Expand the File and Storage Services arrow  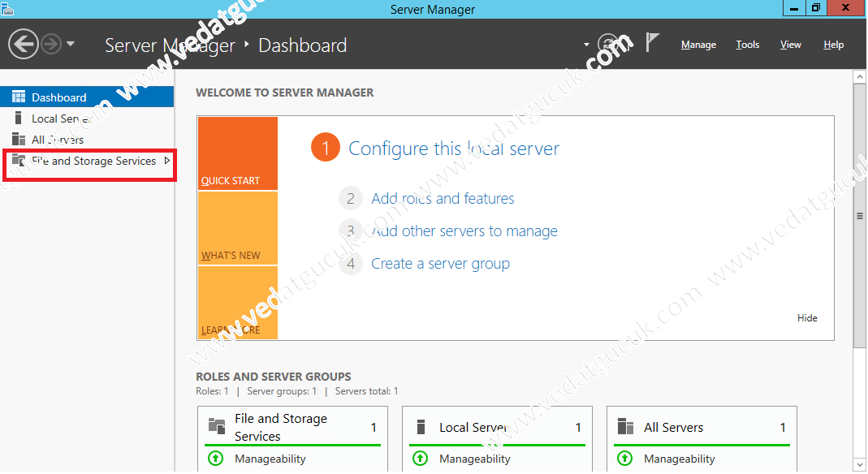[x=166, y=161]
